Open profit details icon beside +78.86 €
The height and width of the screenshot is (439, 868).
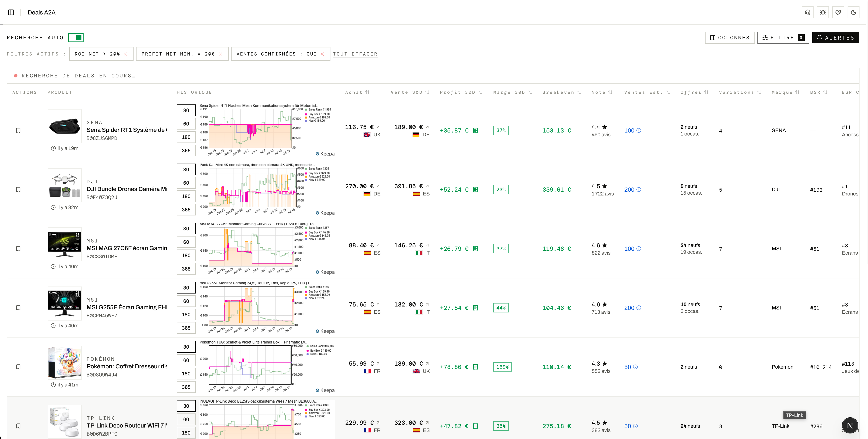click(475, 367)
